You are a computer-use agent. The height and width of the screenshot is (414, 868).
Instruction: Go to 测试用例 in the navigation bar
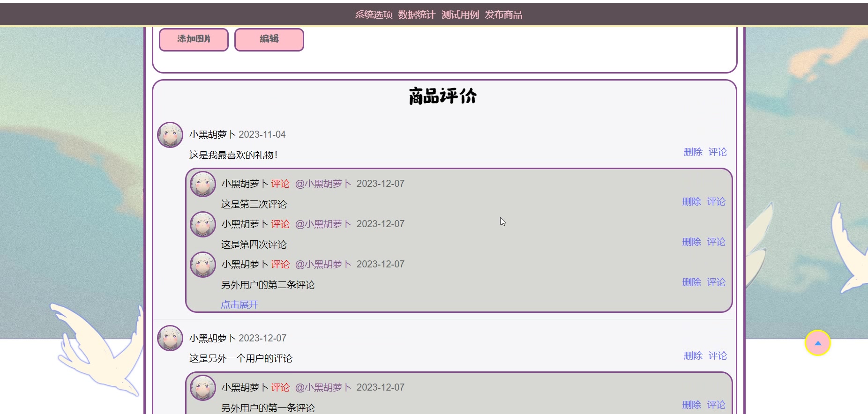click(460, 15)
